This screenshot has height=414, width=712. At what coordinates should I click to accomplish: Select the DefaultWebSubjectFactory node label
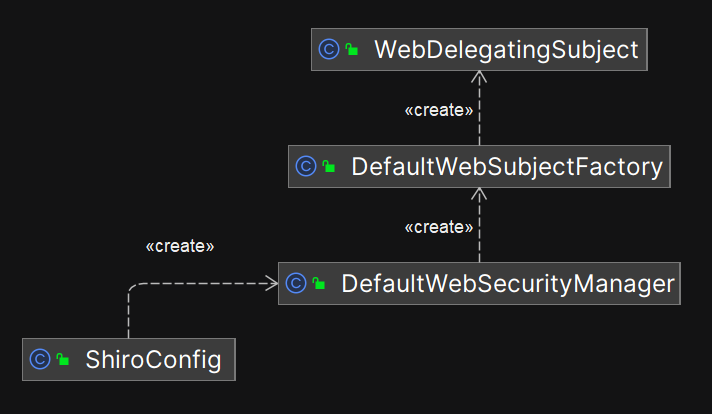(x=507, y=167)
